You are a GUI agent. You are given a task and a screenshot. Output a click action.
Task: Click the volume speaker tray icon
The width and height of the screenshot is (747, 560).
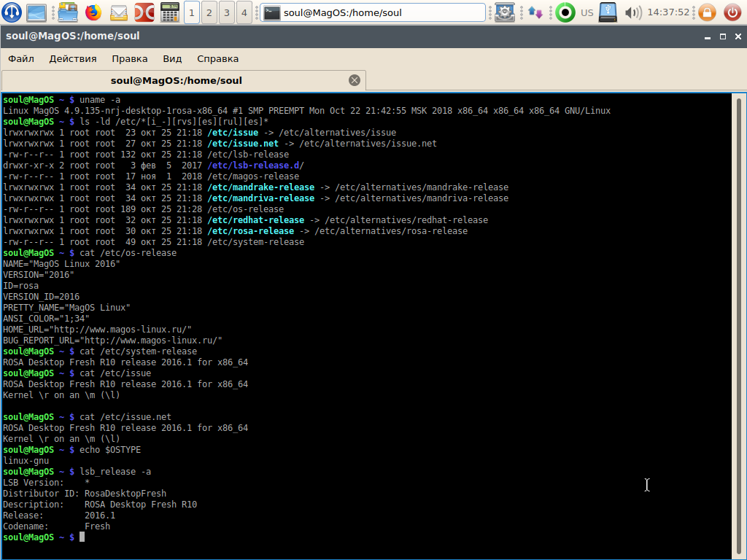coord(633,13)
